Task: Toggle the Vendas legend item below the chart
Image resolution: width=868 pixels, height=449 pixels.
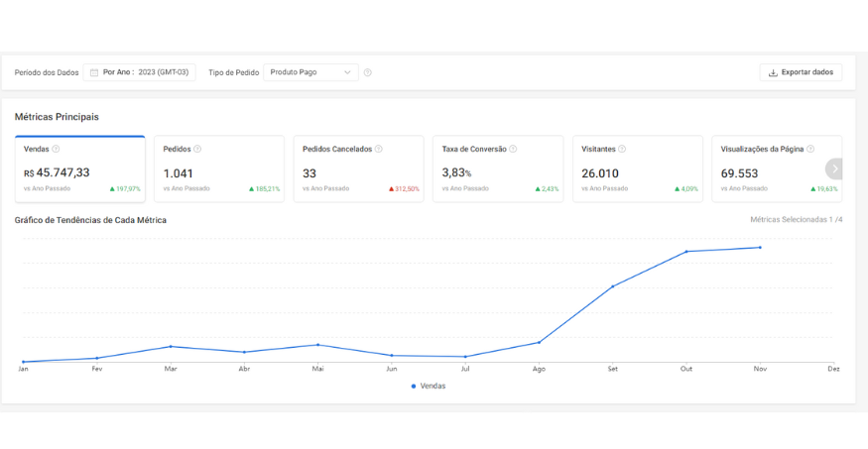Action: click(x=429, y=386)
